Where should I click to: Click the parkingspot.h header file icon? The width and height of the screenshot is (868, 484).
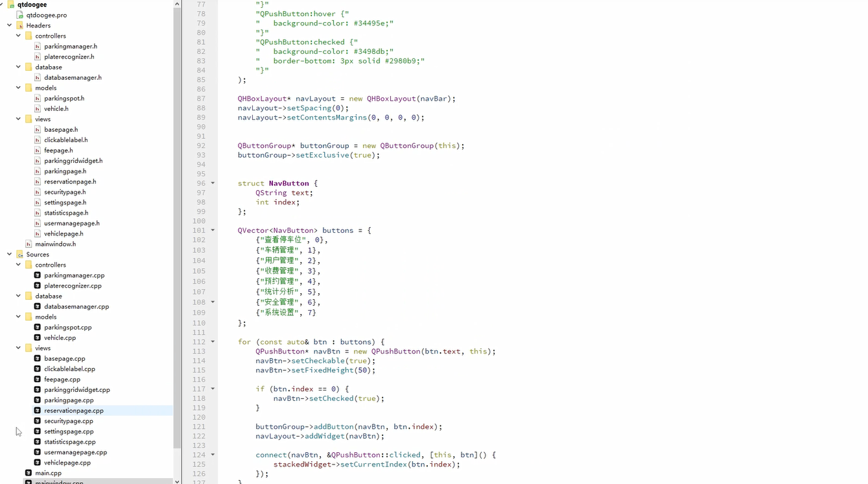point(38,98)
